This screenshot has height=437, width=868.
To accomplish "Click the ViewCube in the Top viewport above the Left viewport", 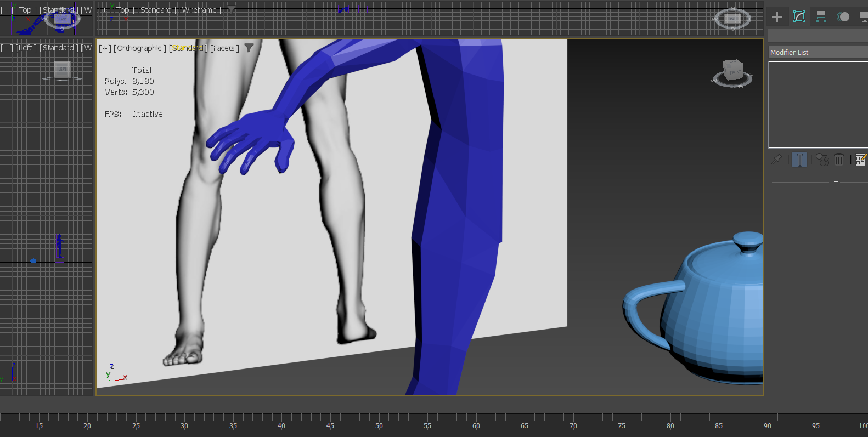I will click(x=61, y=20).
